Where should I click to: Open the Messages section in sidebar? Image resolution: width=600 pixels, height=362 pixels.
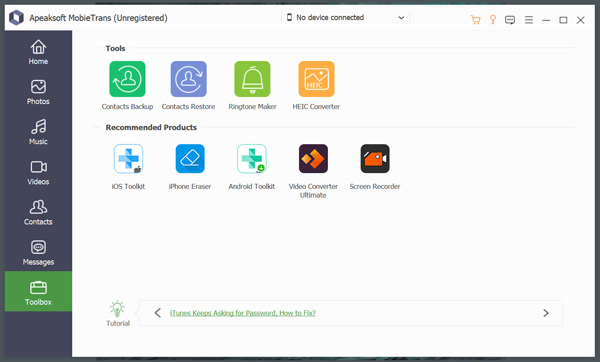(x=38, y=253)
